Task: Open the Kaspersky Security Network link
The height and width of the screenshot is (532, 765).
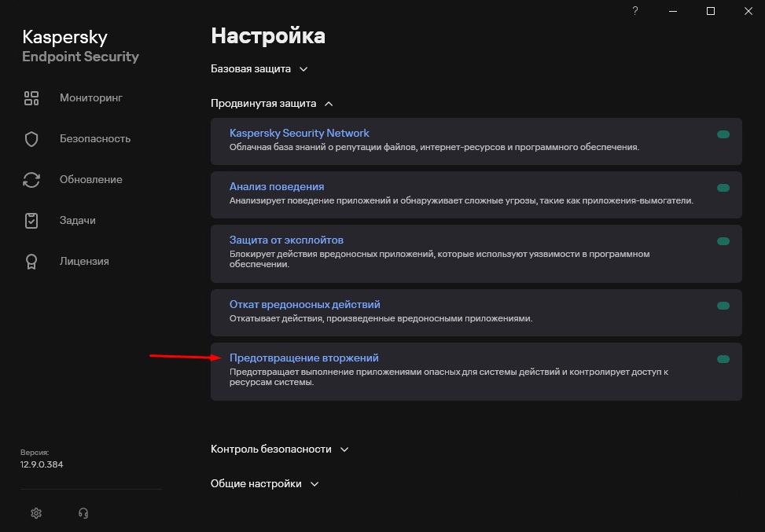Action: point(299,133)
